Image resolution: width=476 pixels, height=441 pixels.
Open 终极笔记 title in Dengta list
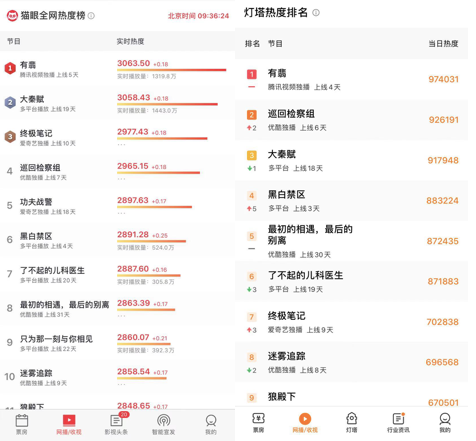(287, 316)
